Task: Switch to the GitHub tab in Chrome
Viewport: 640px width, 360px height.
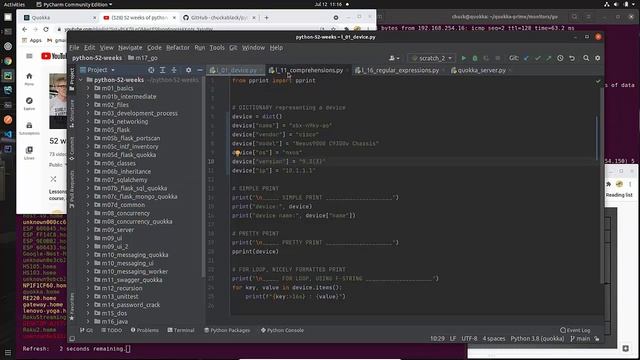Action: [219, 18]
